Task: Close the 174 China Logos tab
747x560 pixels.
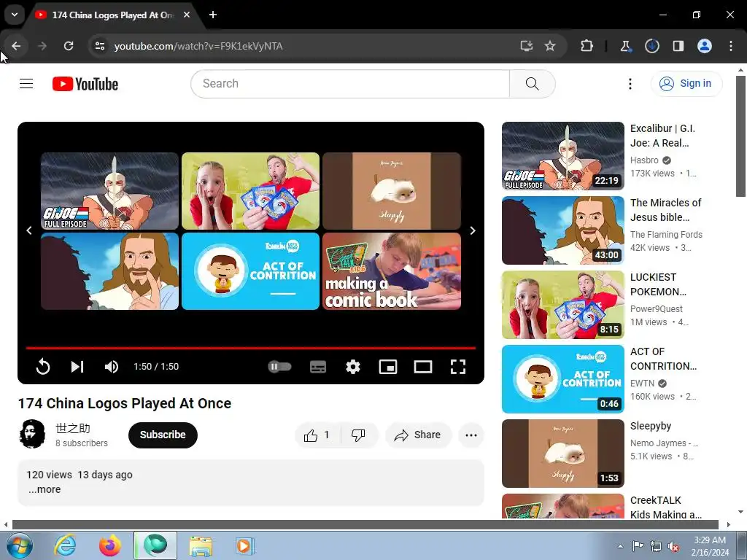Action: click(x=187, y=15)
